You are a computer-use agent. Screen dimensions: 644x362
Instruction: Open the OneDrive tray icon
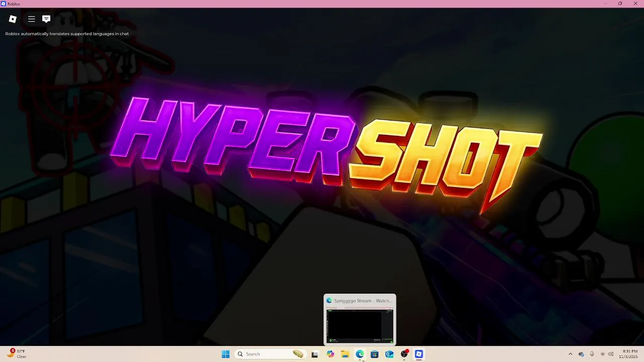click(x=581, y=354)
